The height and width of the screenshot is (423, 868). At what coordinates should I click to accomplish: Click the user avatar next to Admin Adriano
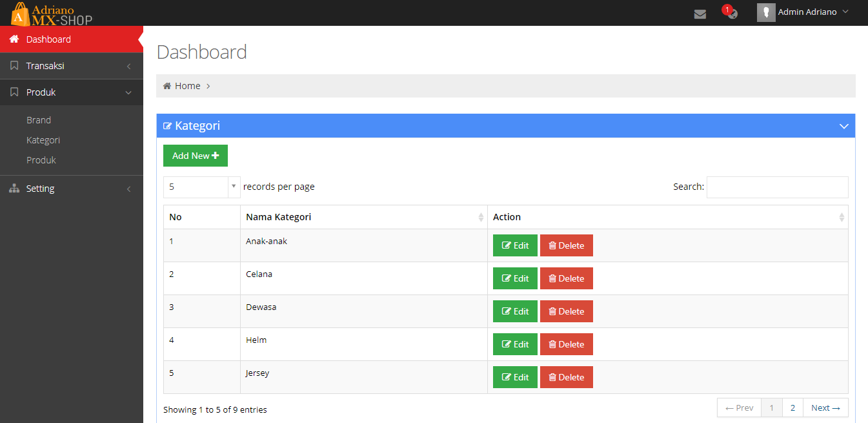(765, 12)
